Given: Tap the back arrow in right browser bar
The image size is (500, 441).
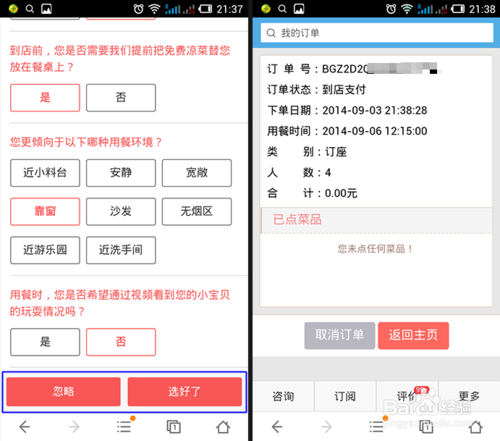Looking at the screenshot, I should click(x=277, y=427).
